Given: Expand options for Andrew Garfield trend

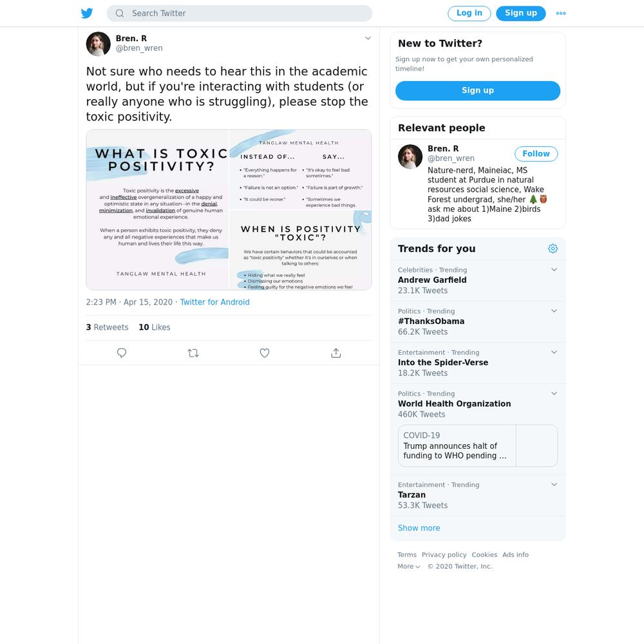Looking at the screenshot, I should coord(554,269).
